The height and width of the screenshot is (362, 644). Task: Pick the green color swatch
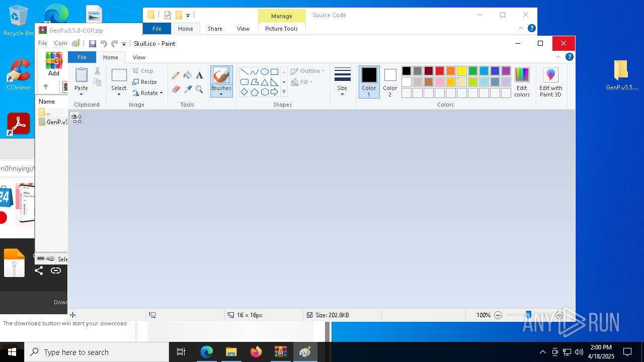(473, 71)
